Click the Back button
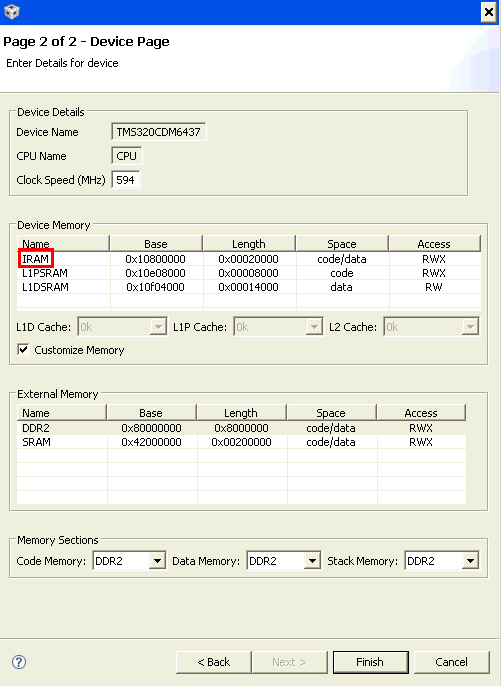Viewport: 501px width, 686px height. pyautogui.click(x=214, y=662)
